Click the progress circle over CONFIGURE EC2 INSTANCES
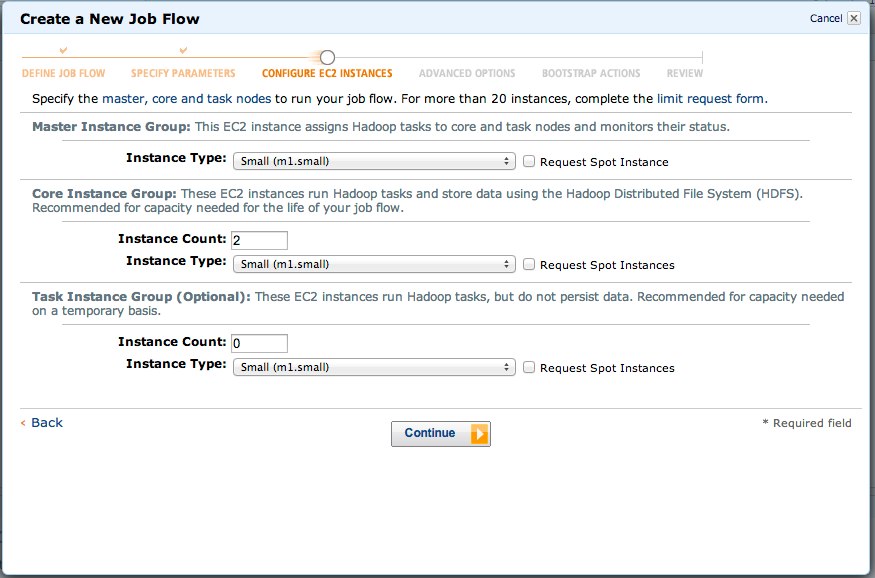Viewport: 875px width, 578px height. pos(327,58)
